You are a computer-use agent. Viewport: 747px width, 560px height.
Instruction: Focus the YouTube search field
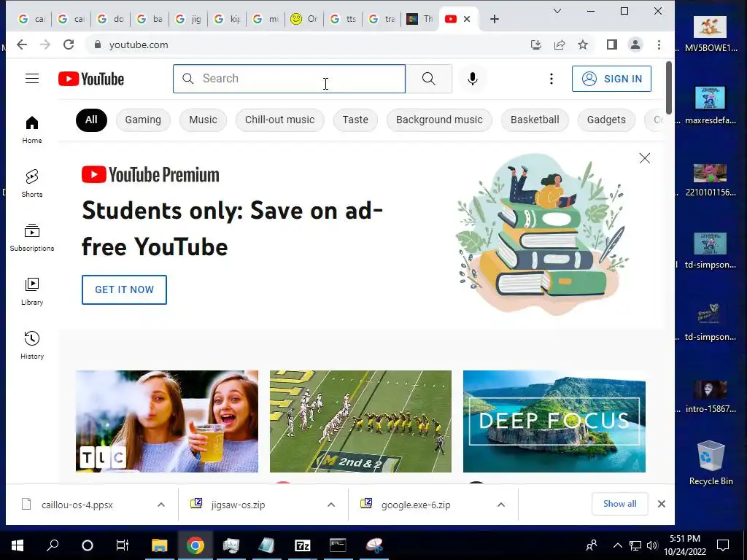pyautogui.click(x=289, y=79)
